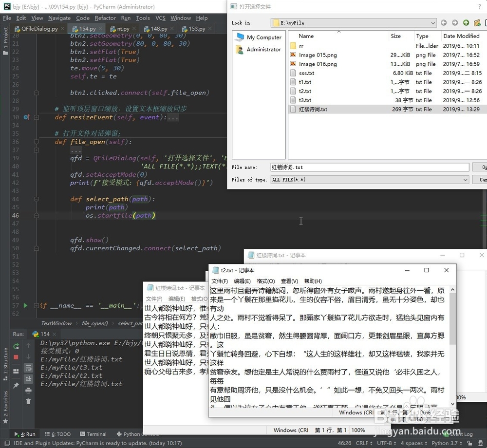Click TextWindow breadcrumb
The width and height of the screenshot is (487, 448).
click(x=56, y=323)
